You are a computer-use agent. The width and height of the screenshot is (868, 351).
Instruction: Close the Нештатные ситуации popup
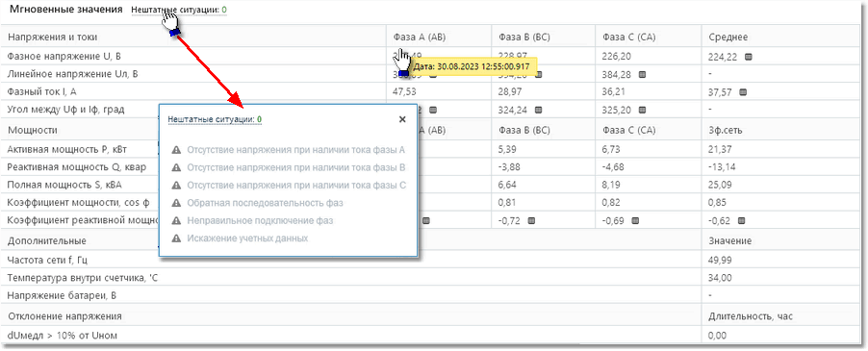pos(402,119)
